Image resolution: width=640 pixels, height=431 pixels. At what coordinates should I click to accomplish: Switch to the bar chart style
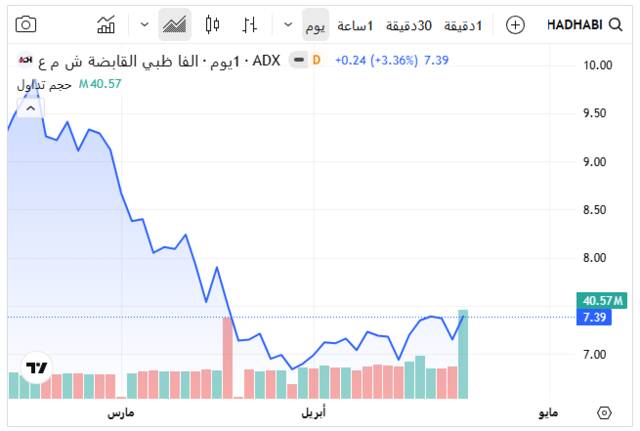tap(250, 24)
